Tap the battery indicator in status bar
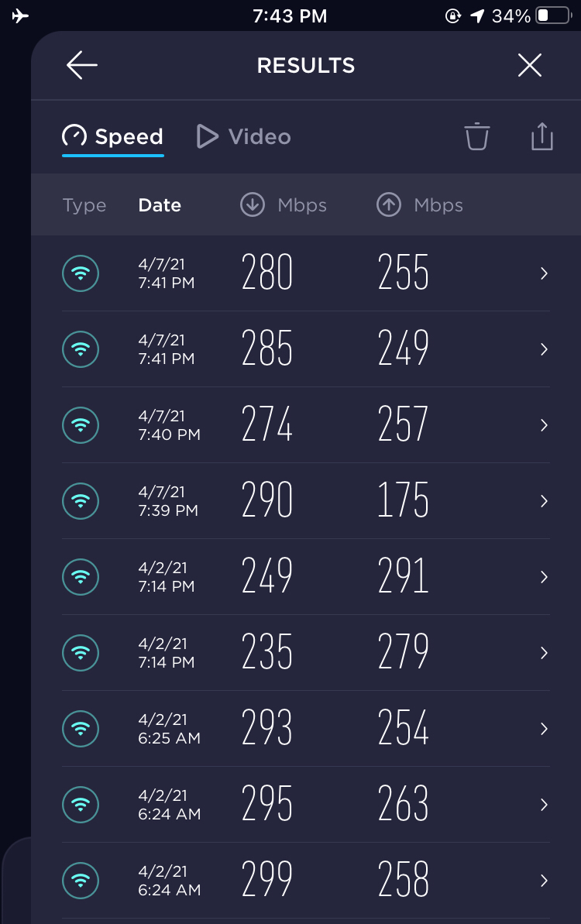The image size is (581, 924). pyautogui.click(x=553, y=15)
